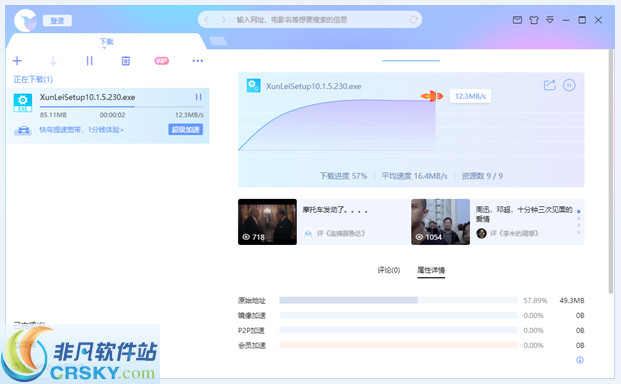Switch to the 评论(0) tab
The image size is (621, 384).
pyautogui.click(x=389, y=270)
